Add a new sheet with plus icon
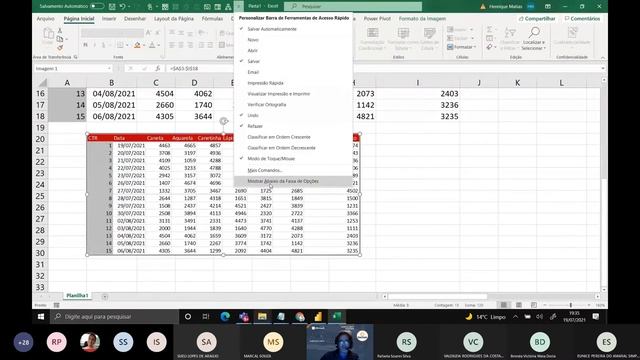 point(105,296)
